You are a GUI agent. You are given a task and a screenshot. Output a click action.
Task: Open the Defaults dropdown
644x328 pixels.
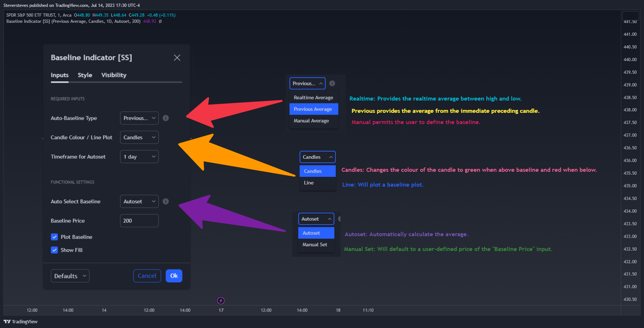pos(70,276)
